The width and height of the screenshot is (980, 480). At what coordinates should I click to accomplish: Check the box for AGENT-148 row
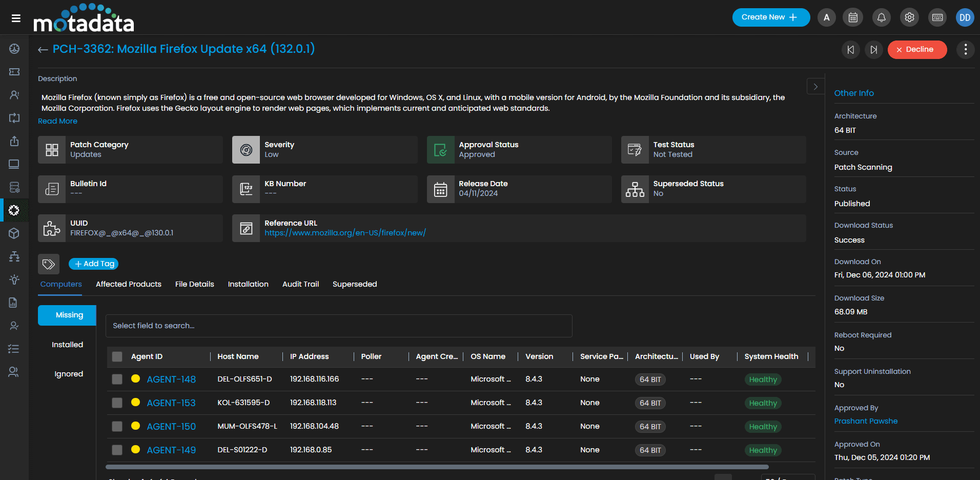click(x=117, y=379)
